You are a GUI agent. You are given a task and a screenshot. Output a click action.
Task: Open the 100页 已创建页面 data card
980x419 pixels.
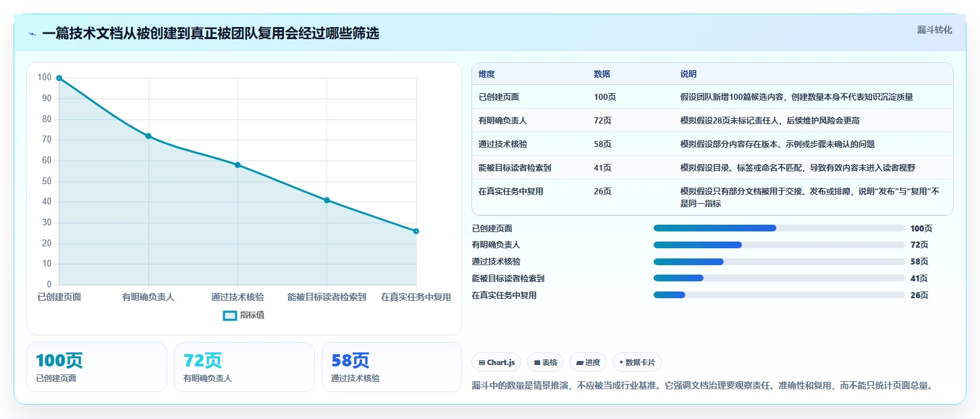[x=96, y=367]
